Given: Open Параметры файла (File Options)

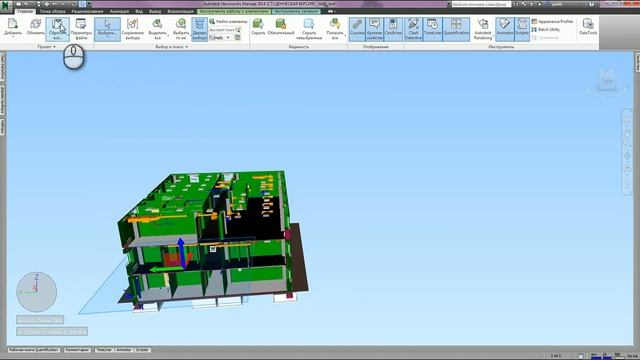Looking at the screenshot, I should [81, 29].
